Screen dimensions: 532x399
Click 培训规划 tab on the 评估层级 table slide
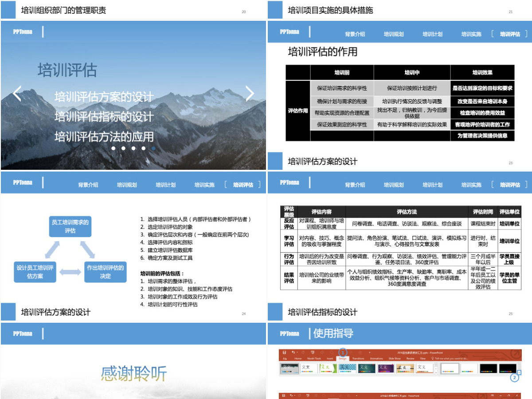pyautogui.click(x=394, y=185)
